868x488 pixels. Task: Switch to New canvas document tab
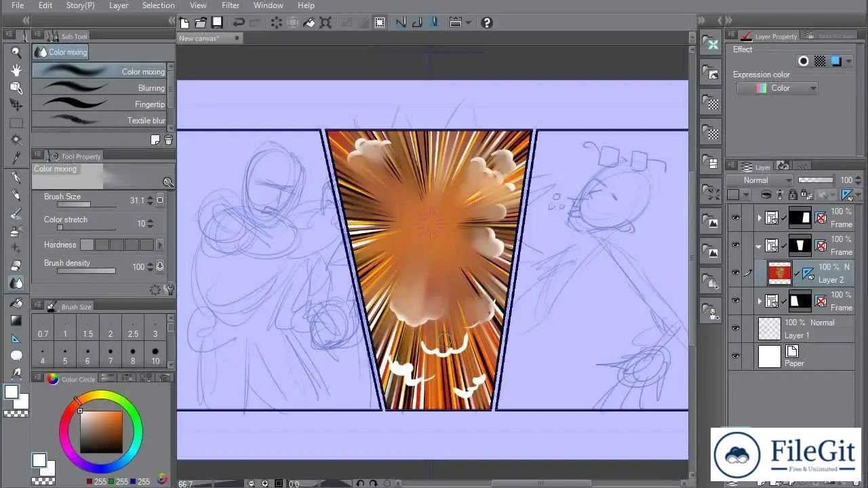[210, 38]
